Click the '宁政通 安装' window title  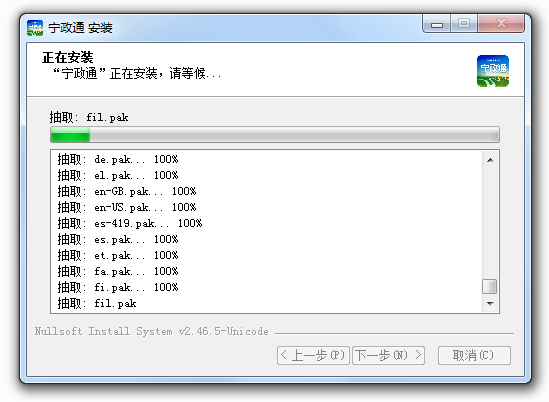(80, 28)
